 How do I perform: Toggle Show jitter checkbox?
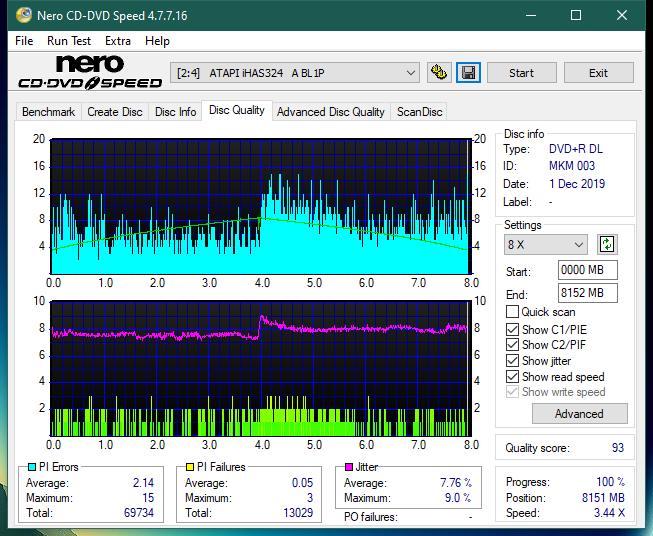tap(513, 361)
